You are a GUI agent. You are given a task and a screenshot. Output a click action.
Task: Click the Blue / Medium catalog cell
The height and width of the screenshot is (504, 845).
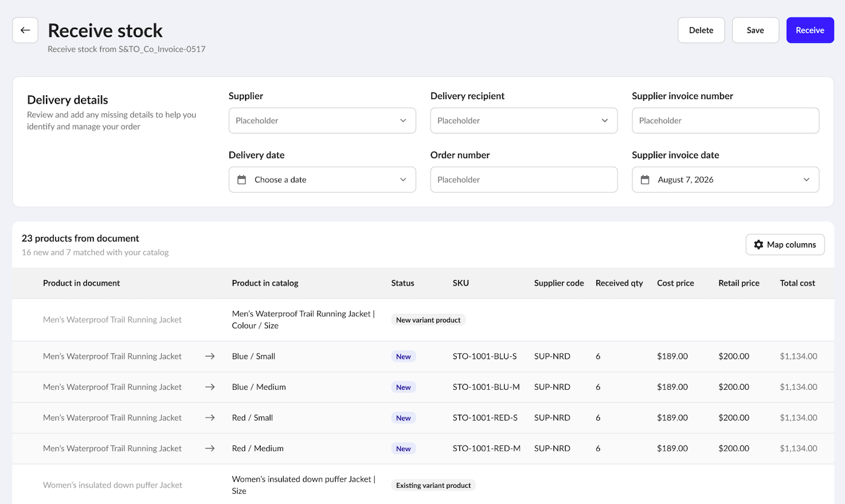coord(259,387)
